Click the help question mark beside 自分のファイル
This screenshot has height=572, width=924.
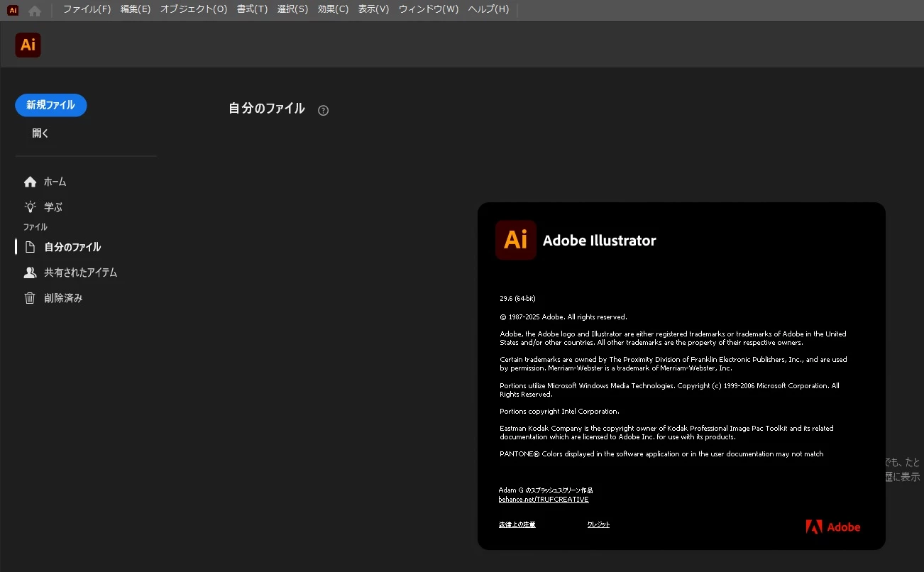(324, 110)
